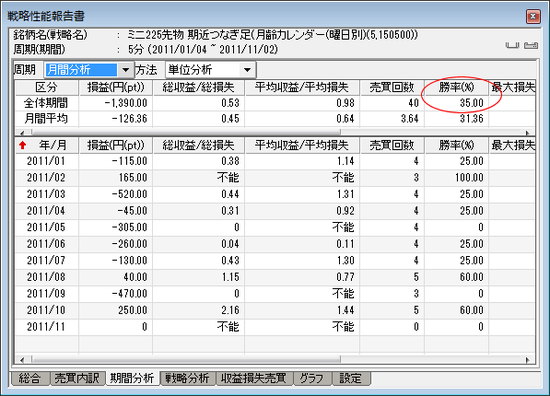Click the right arrow of lower scrollbar
The image size is (550, 396).
coord(527,360)
